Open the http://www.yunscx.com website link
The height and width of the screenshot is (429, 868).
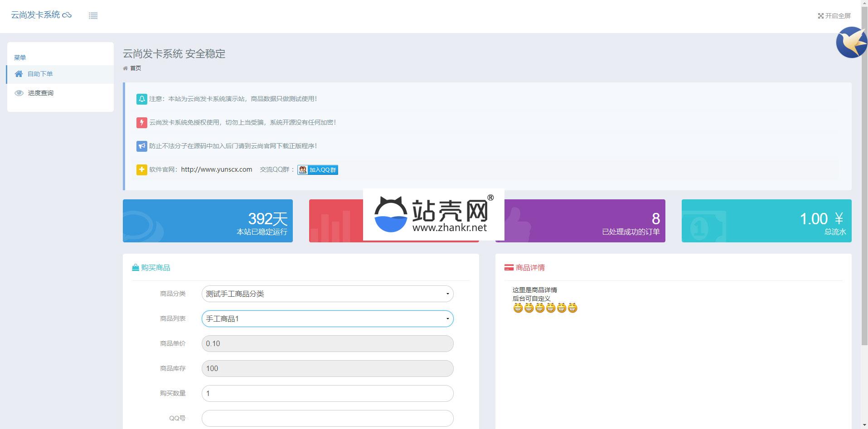[x=216, y=169]
